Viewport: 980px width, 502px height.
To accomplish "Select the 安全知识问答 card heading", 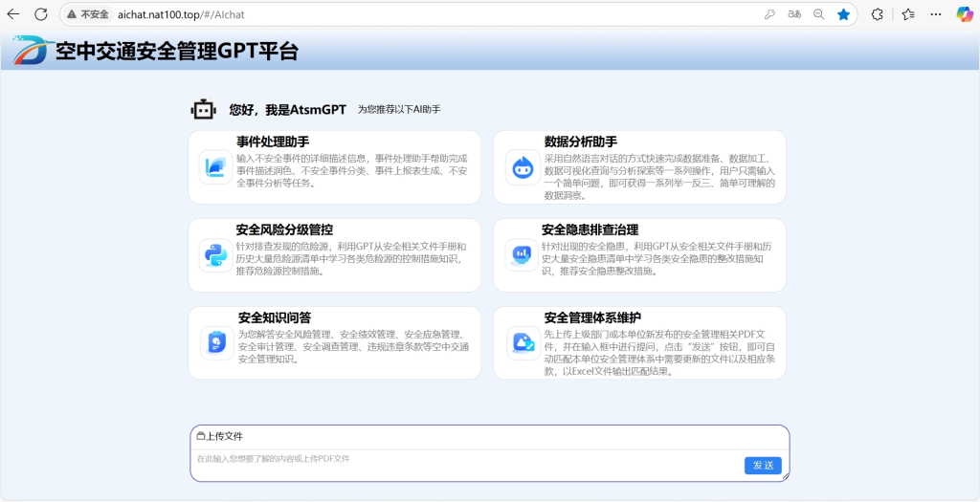I will coord(274,317).
